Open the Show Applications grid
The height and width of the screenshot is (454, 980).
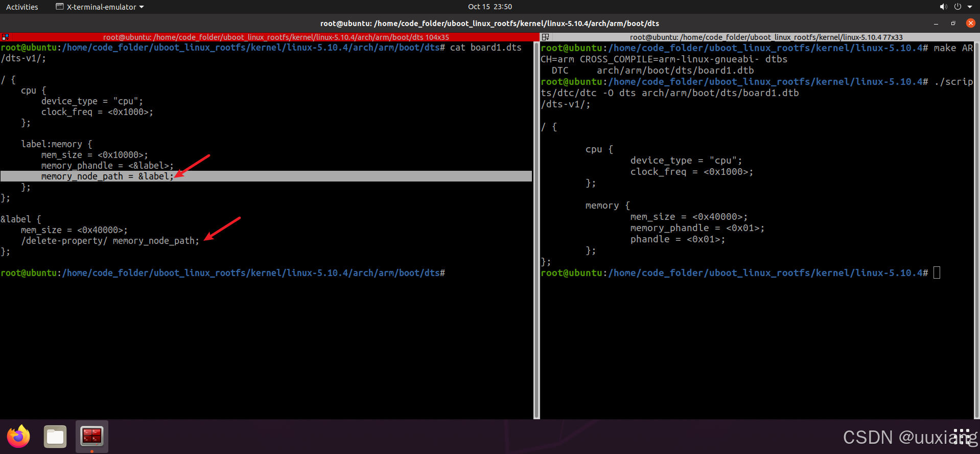[962, 437]
